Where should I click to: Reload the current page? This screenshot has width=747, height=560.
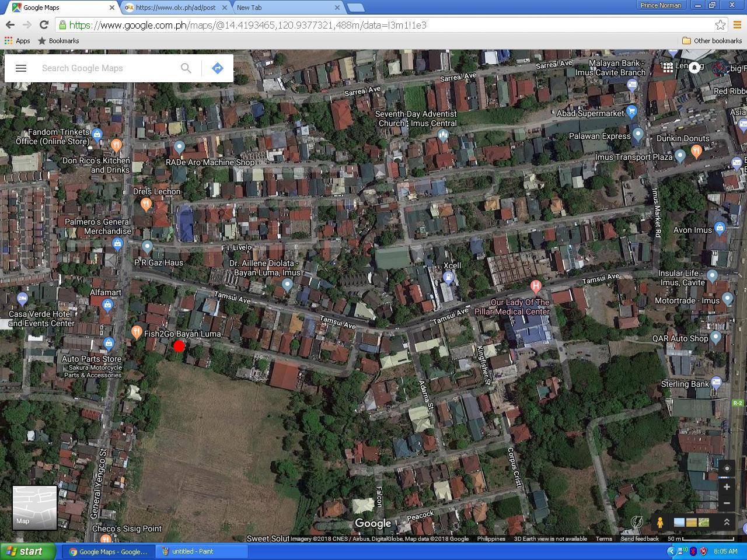pyautogui.click(x=44, y=25)
